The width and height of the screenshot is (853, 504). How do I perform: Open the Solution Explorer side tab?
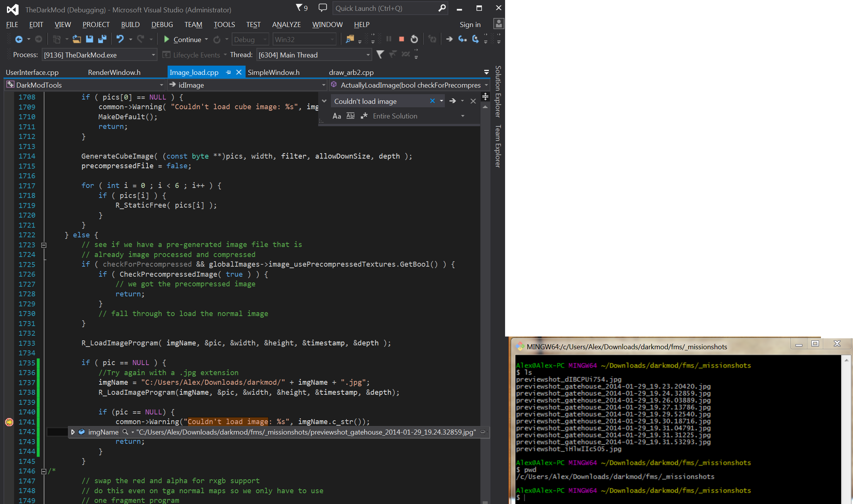498,91
